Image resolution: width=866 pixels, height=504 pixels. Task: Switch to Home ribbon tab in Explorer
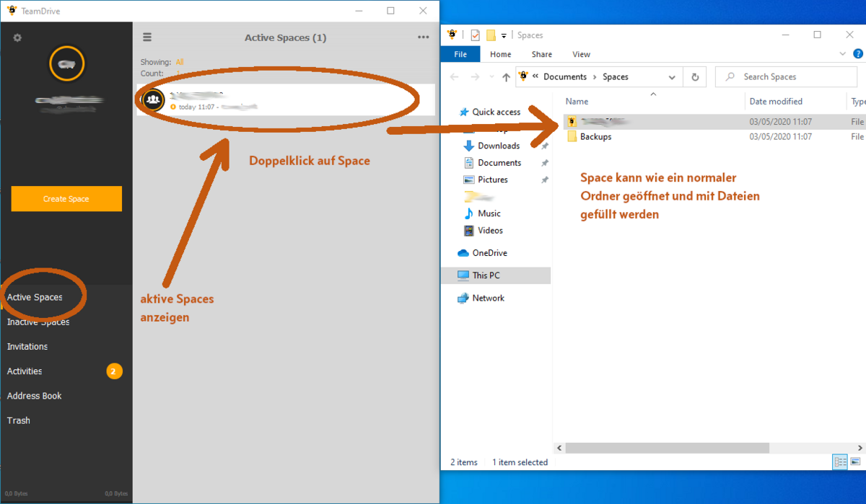(x=500, y=54)
